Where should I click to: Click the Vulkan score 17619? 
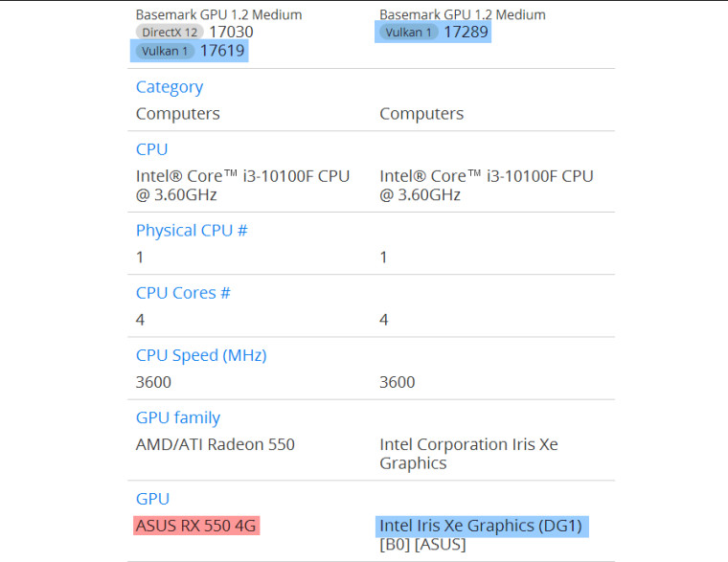[222, 51]
